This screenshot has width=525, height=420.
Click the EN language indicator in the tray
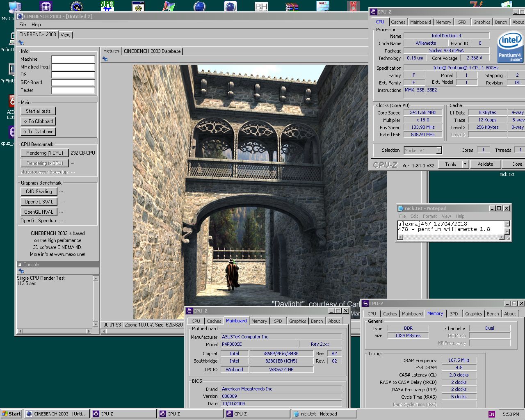pyautogui.click(x=491, y=414)
